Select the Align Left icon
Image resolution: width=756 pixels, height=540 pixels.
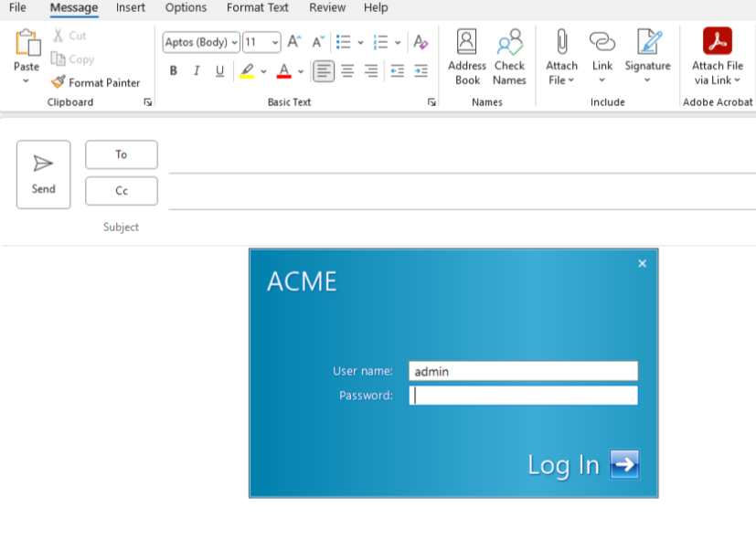click(324, 70)
